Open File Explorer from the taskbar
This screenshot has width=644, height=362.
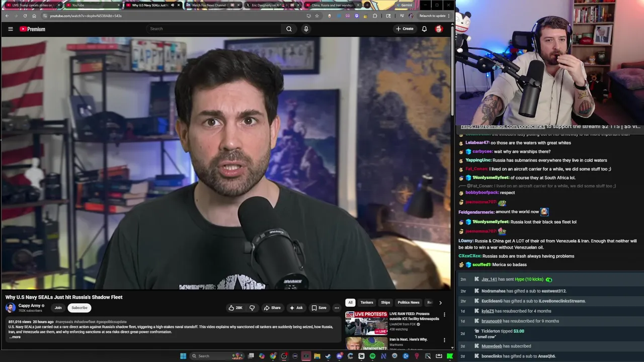point(317,356)
